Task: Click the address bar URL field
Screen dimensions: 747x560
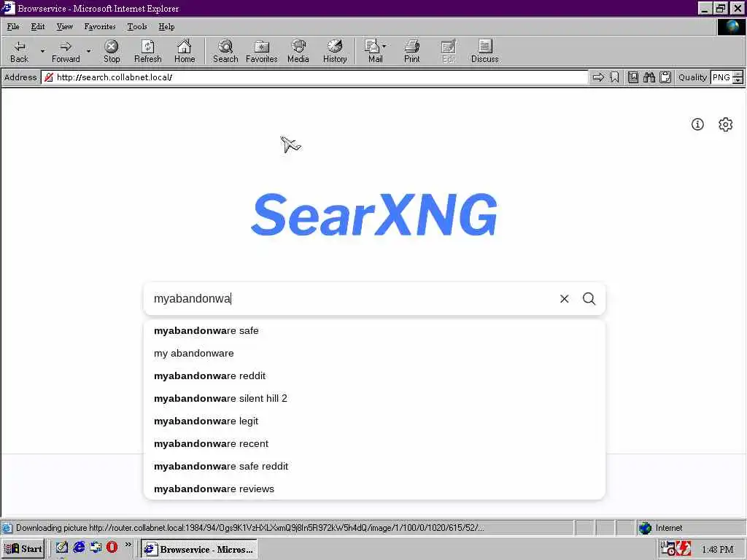Action: pos(314,77)
